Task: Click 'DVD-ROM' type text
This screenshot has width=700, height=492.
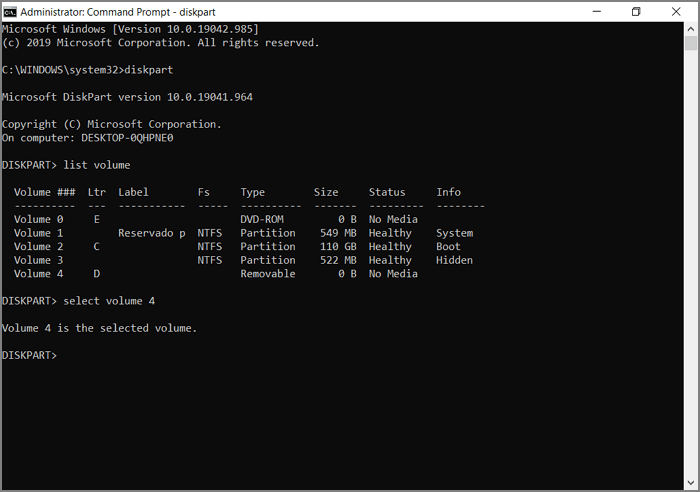Action: click(262, 219)
